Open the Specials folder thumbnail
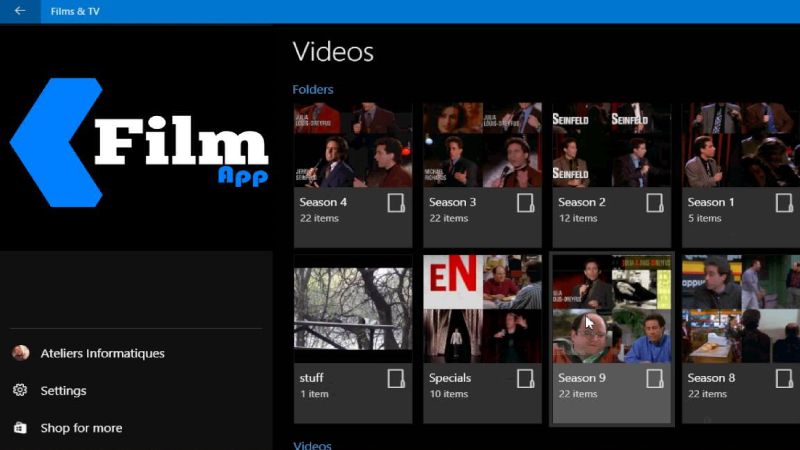 483,309
